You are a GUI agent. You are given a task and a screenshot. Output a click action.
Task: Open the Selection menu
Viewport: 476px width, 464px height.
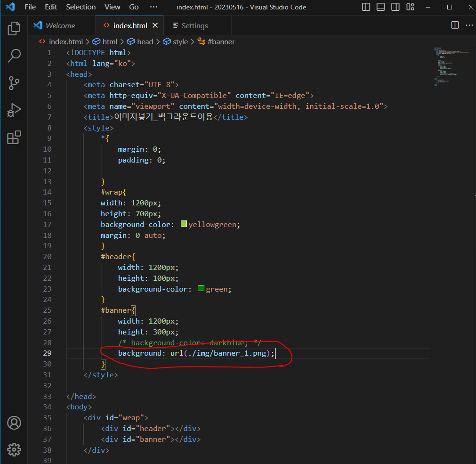point(81,7)
